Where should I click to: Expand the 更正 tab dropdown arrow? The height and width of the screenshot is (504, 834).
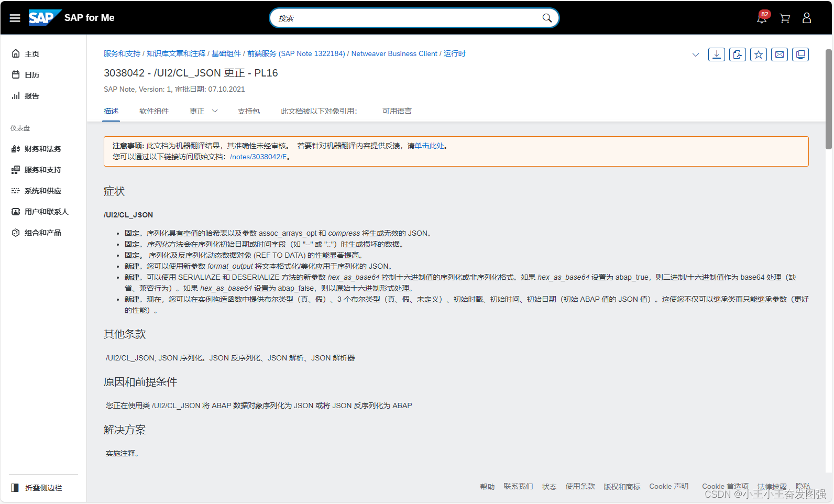point(215,111)
